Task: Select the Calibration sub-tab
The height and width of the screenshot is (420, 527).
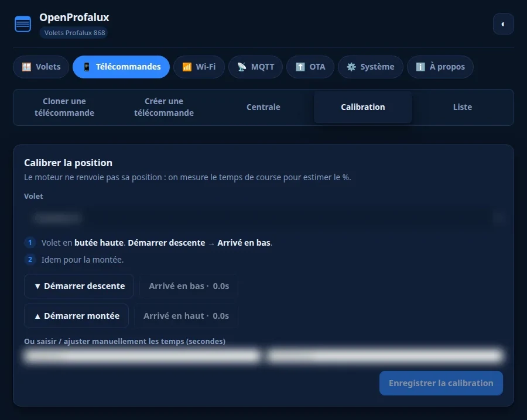Action: 363,107
